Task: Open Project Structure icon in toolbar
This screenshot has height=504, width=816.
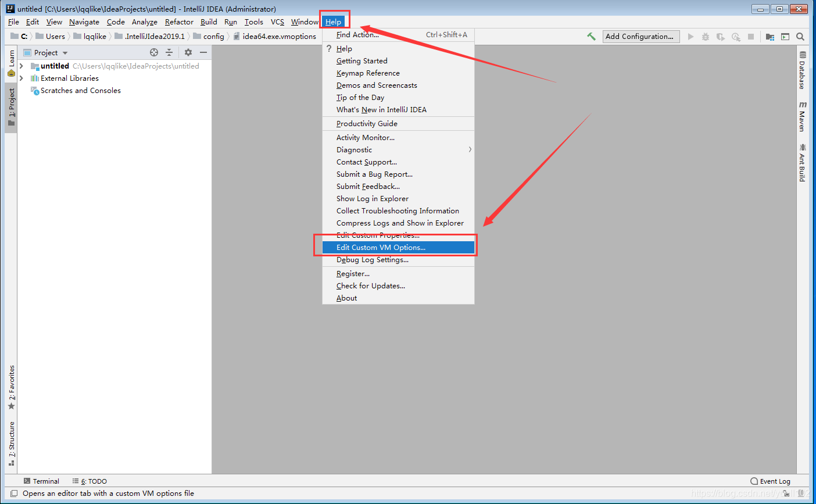Action: [x=770, y=37]
